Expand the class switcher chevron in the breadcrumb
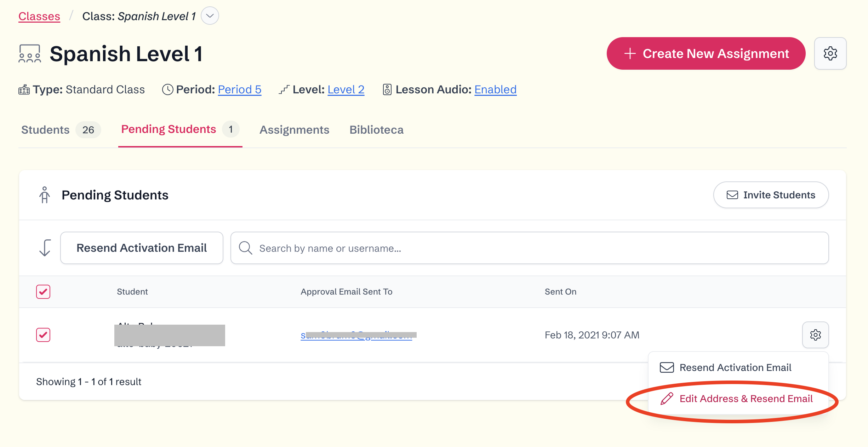 point(210,16)
